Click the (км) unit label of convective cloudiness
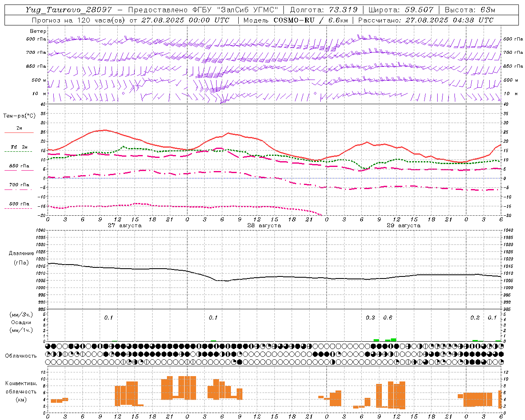Image resolution: width=525 pixels, height=420 pixels. click(21, 399)
